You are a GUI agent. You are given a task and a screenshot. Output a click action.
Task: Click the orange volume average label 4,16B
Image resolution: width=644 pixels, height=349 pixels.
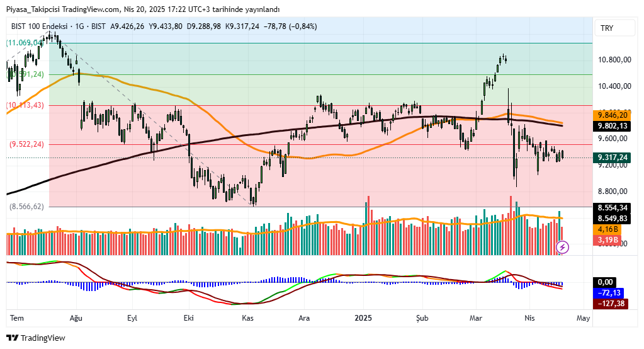(x=607, y=229)
